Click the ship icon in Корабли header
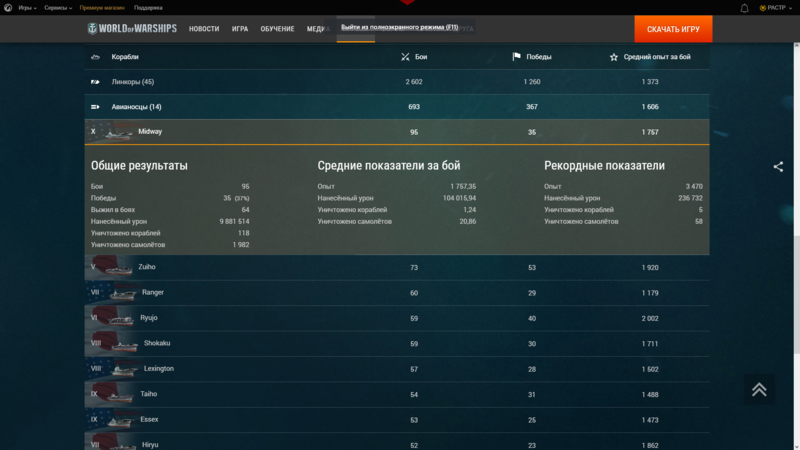The width and height of the screenshot is (800, 450). point(95,57)
